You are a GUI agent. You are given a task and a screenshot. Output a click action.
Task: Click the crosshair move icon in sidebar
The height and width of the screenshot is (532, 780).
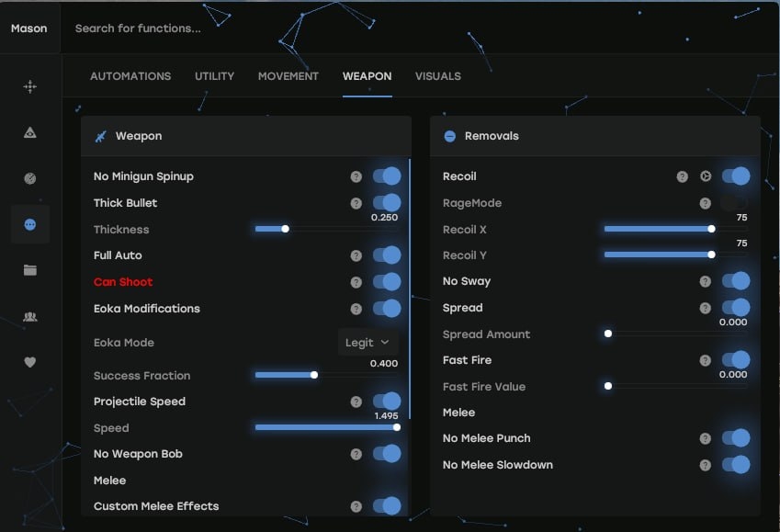30,86
